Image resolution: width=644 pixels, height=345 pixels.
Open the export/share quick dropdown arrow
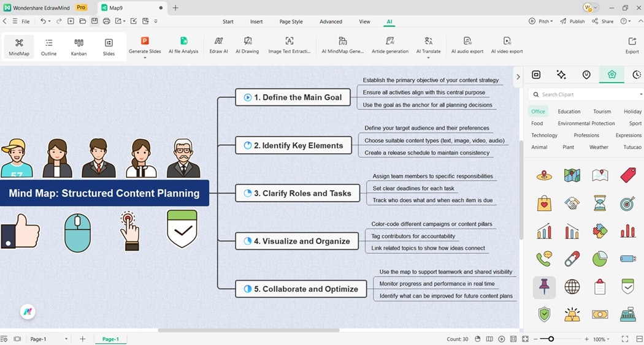124,21
